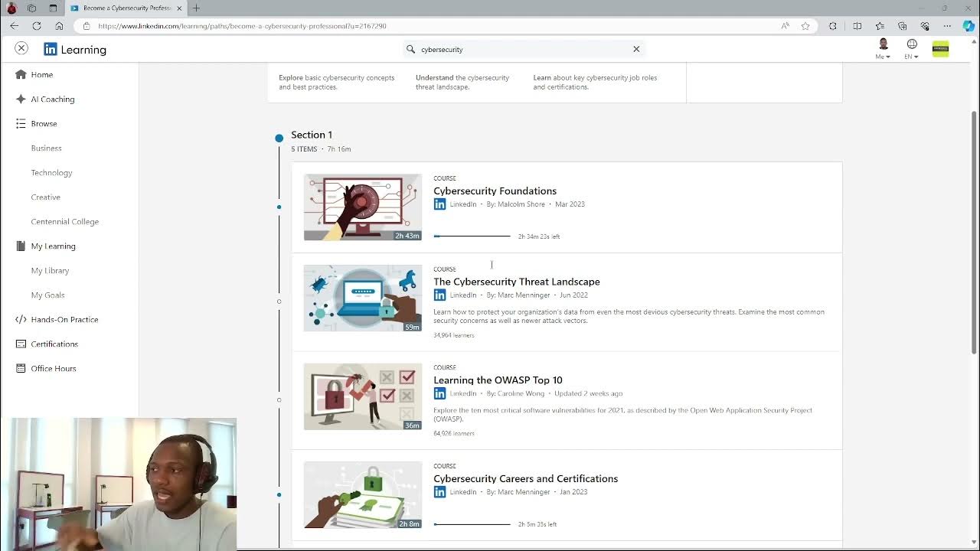Open the organization logo in the header

point(940,49)
